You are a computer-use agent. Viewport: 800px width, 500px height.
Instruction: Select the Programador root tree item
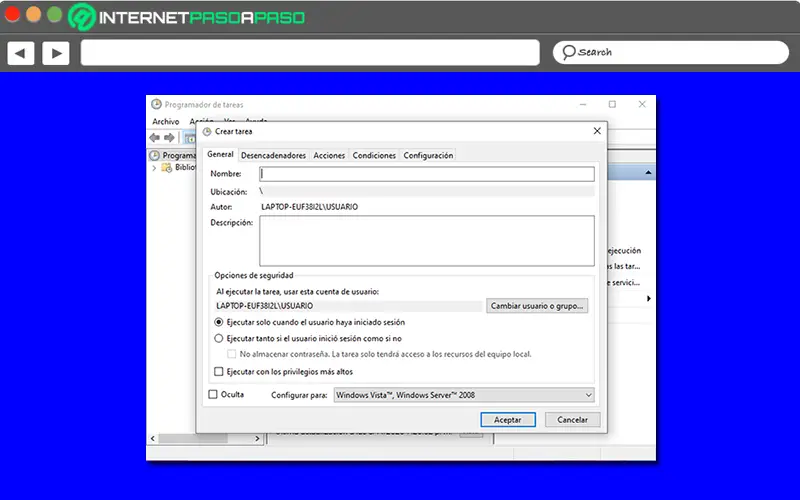(173, 155)
